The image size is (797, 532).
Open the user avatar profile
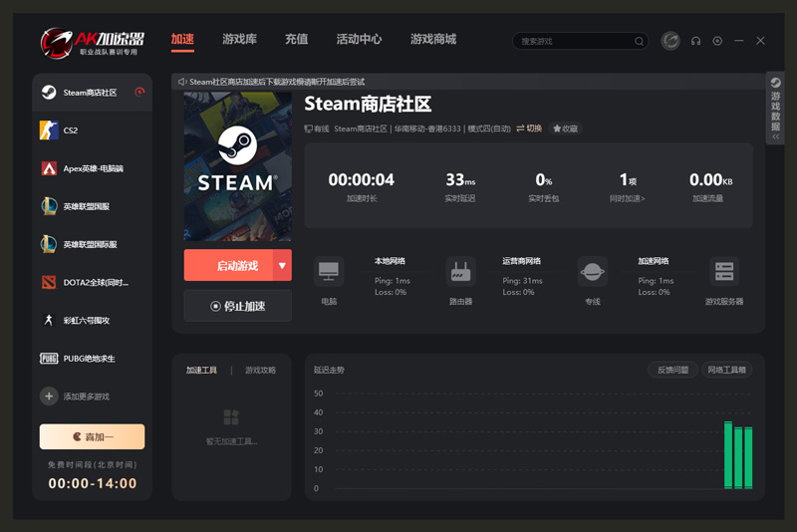click(x=670, y=41)
